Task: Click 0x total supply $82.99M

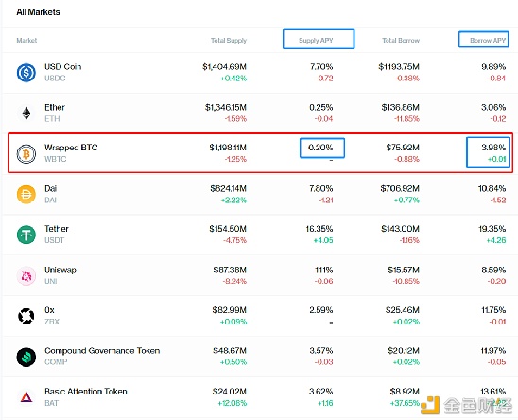Action: click(x=230, y=310)
